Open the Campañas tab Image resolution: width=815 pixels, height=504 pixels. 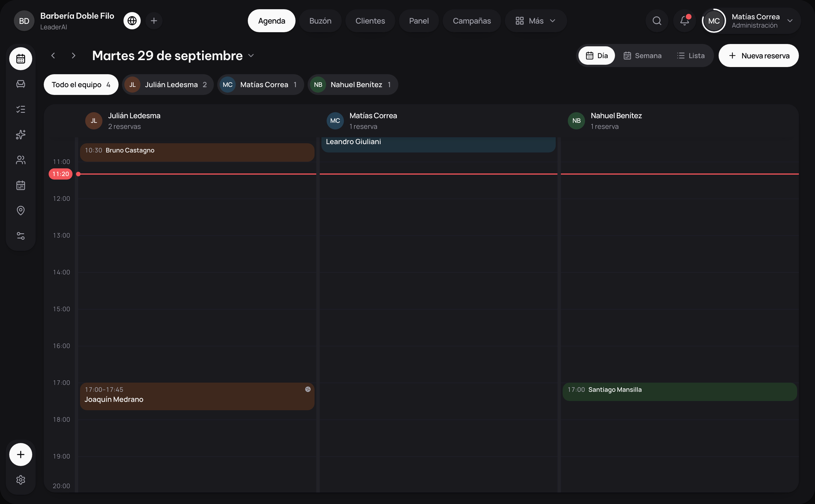pos(471,21)
